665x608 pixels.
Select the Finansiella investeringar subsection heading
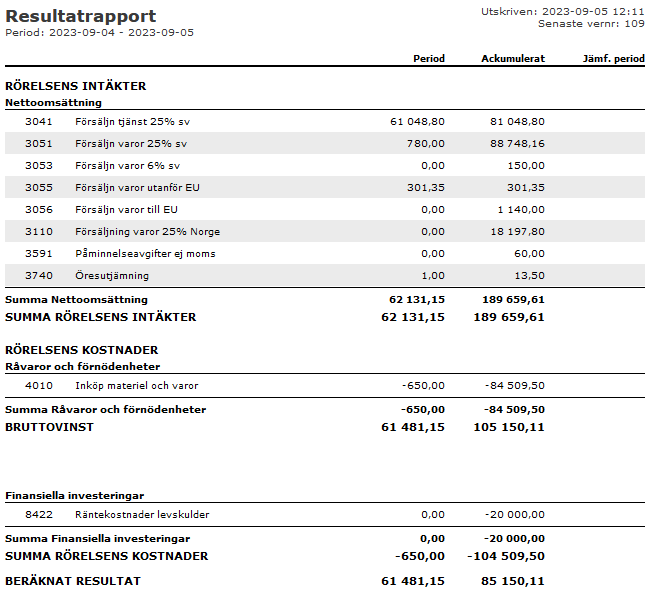click(x=75, y=495)
